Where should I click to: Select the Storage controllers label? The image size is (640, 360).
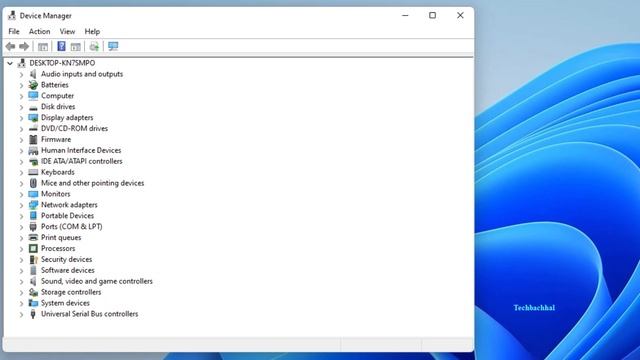tap(71, 292)
